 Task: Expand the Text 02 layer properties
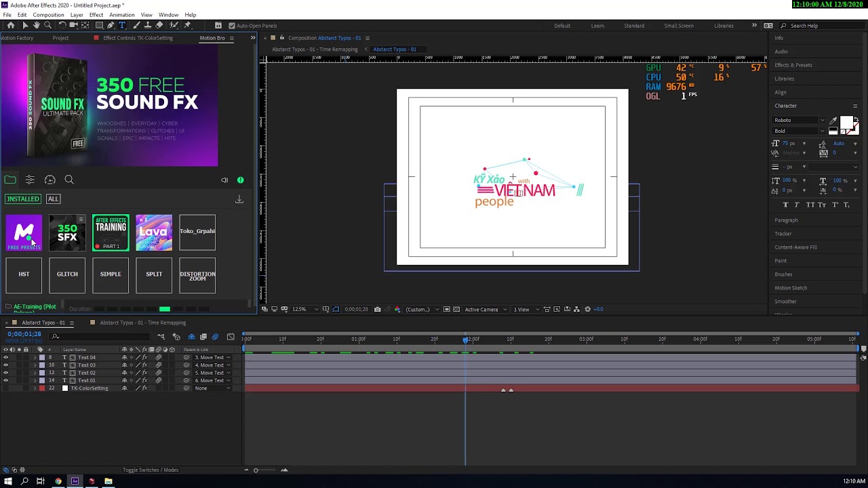[x=35, y=373]
